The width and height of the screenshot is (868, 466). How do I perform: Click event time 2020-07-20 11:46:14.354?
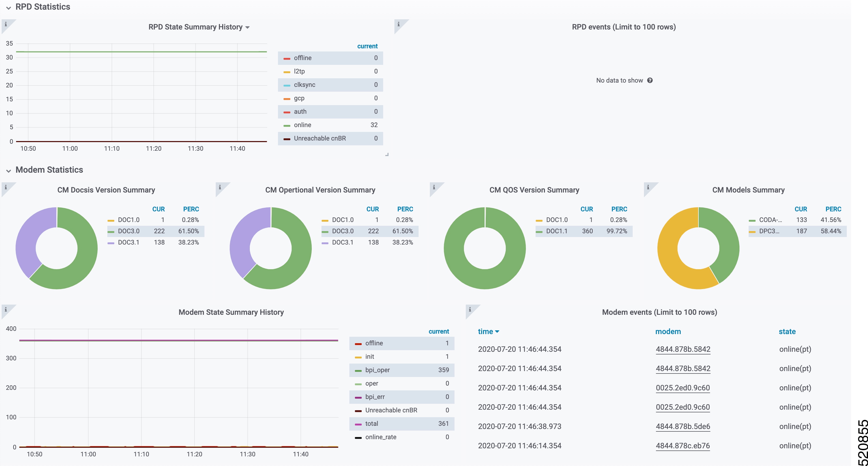pyautogui.click(x=519, y=446)
